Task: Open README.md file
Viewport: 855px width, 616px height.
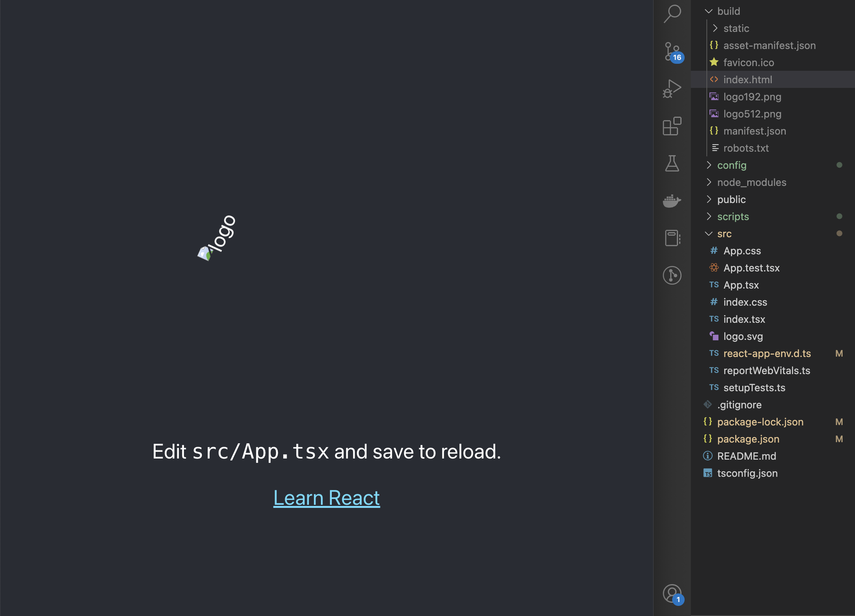Action: click(x=746, y=456)
